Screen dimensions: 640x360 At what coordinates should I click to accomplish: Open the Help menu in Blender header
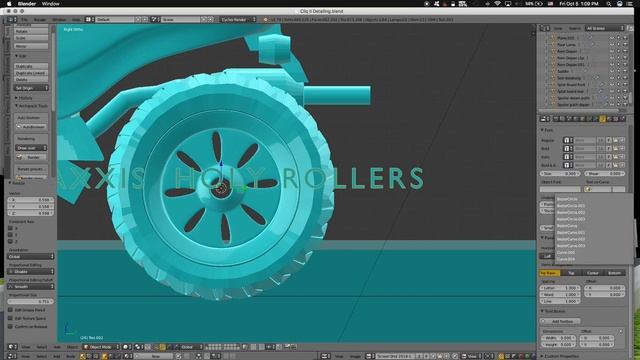click(x=76, y=19)
